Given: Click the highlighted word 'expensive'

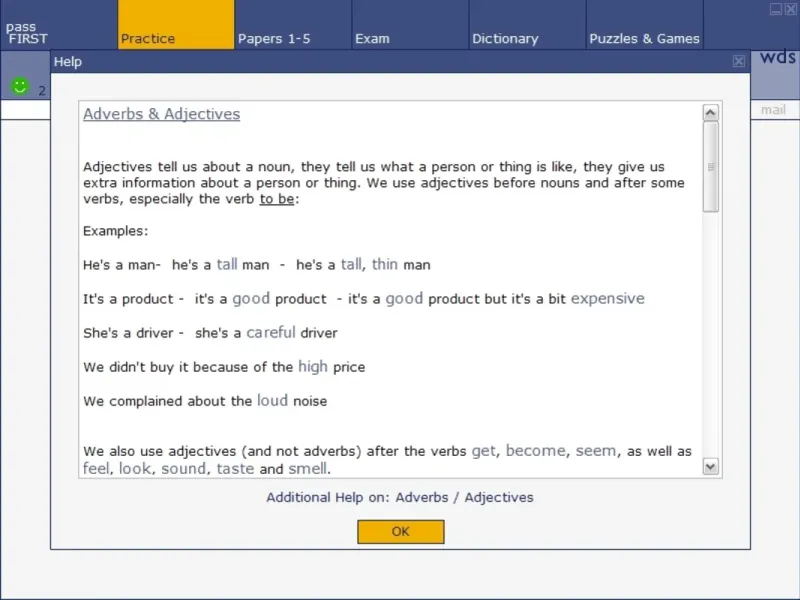Looking at the screenshot, I should click(607, 298).
